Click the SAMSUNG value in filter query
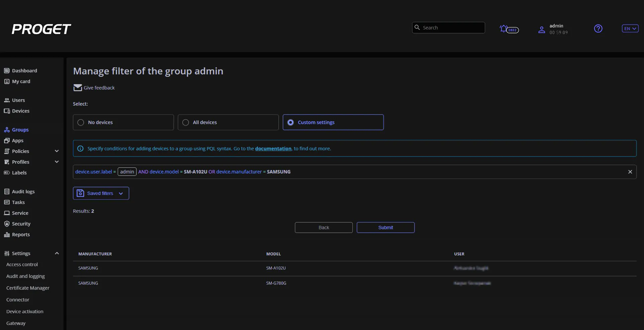Image resolution: width=644 pixels, height=330 pixels. 279,172
